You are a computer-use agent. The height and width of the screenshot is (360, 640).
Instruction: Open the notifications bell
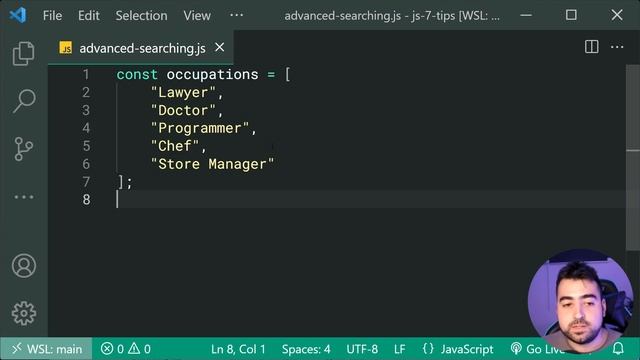(x=618, y=349)
